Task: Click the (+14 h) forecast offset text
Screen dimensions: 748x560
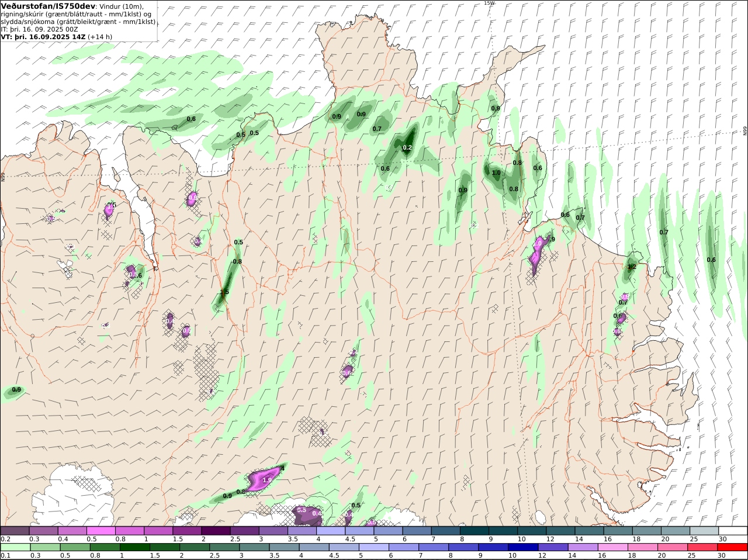Action: [100, 37]
